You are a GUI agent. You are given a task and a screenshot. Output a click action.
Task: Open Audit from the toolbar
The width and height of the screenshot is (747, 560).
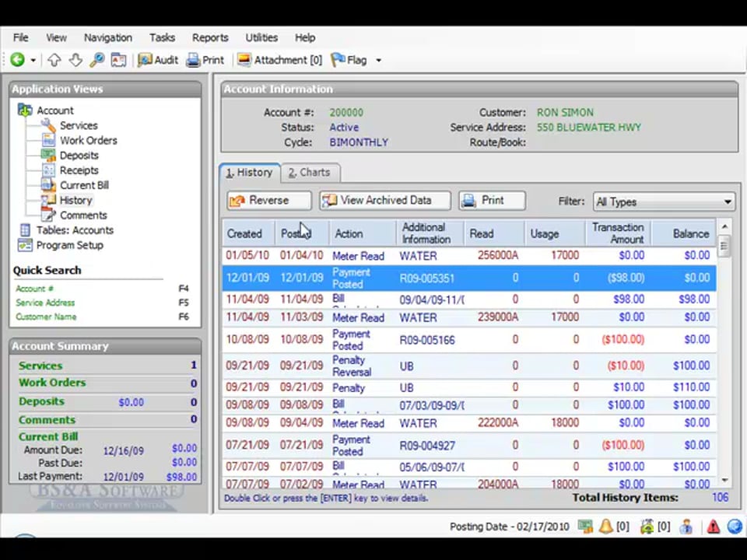(x=158, y=60)
